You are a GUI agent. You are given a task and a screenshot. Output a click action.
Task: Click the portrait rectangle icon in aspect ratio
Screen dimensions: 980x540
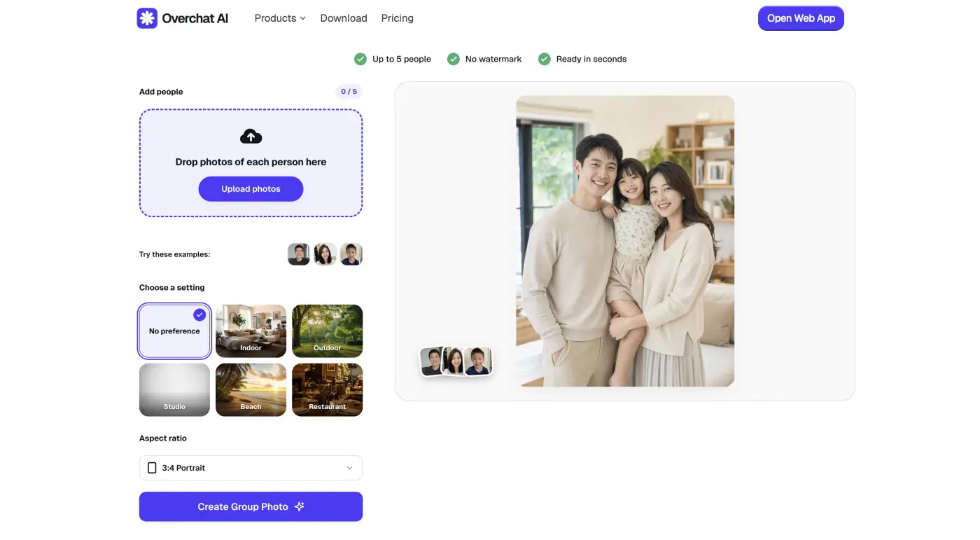(152, 468)
